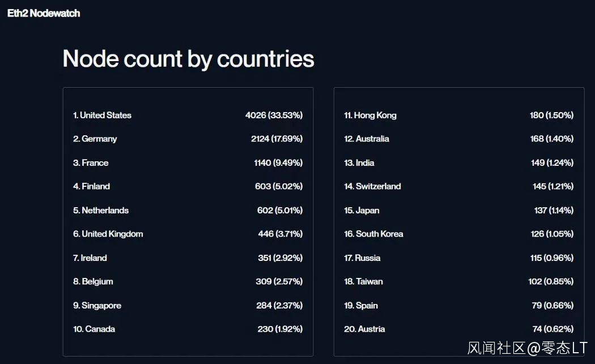Select the Germany entry
The image size is (595, 364).
point(99,139)
